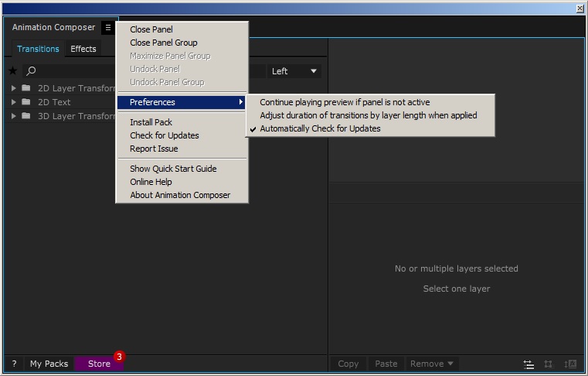
Task: Click the Copy button
Action: pos(348,364)
